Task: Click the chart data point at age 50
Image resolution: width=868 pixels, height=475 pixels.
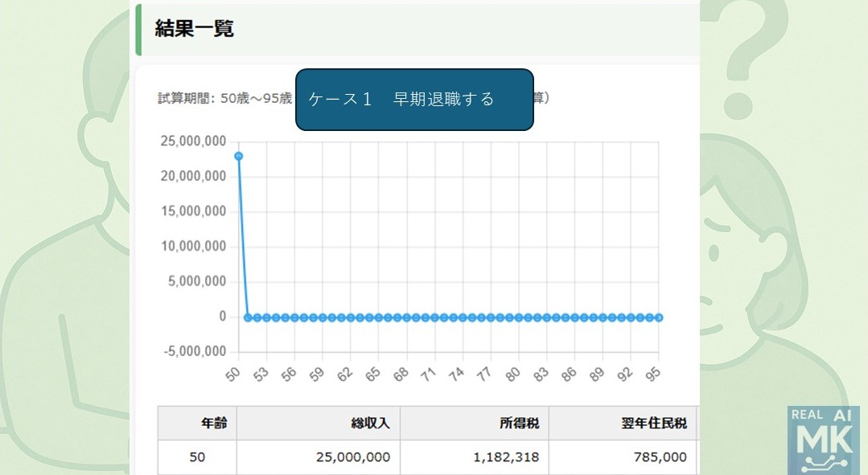Action: pyautogui.click(x=239, y=156)
